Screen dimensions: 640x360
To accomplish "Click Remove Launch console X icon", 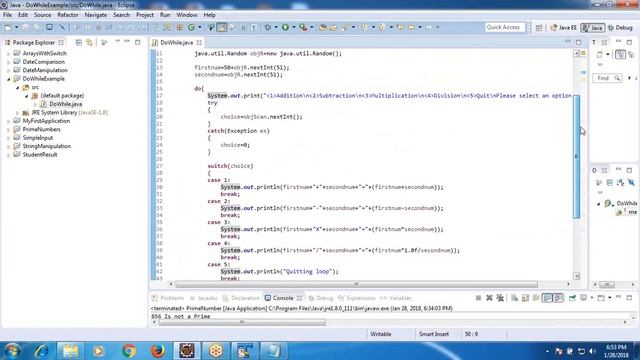I will (x=489, y=298).
